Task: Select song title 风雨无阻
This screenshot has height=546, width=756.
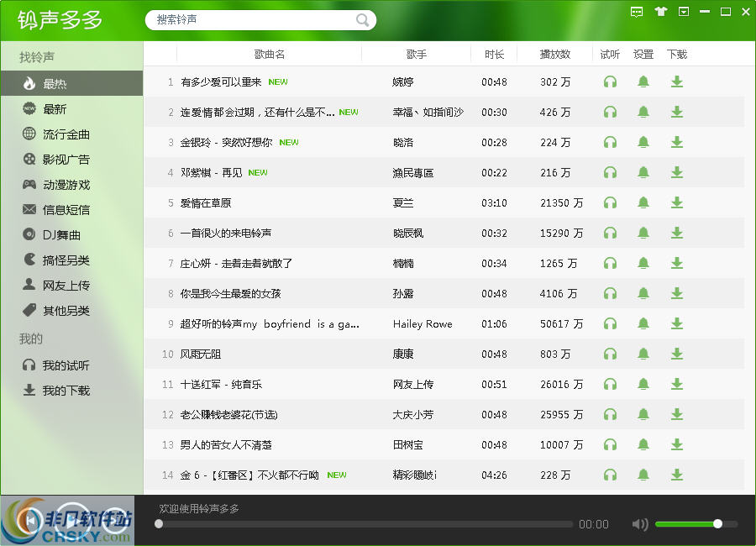Action: 201,354
